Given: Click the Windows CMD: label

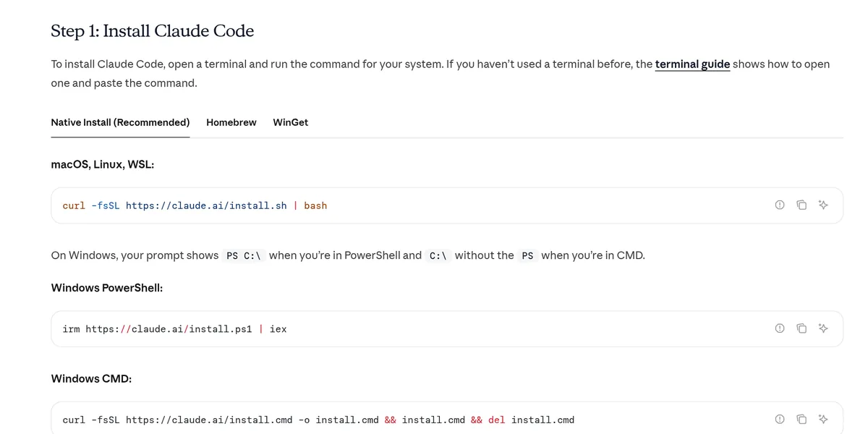Looking at the screenshot, I should click(x=91, y=378).
